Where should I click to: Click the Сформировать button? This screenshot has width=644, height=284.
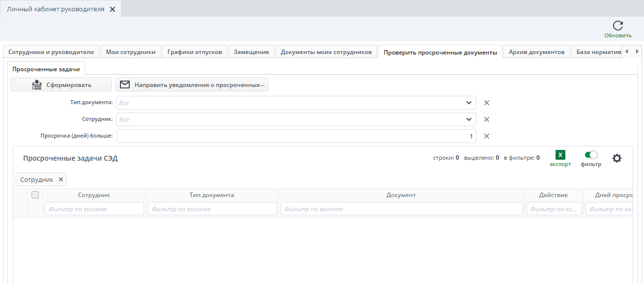[61, 85]
